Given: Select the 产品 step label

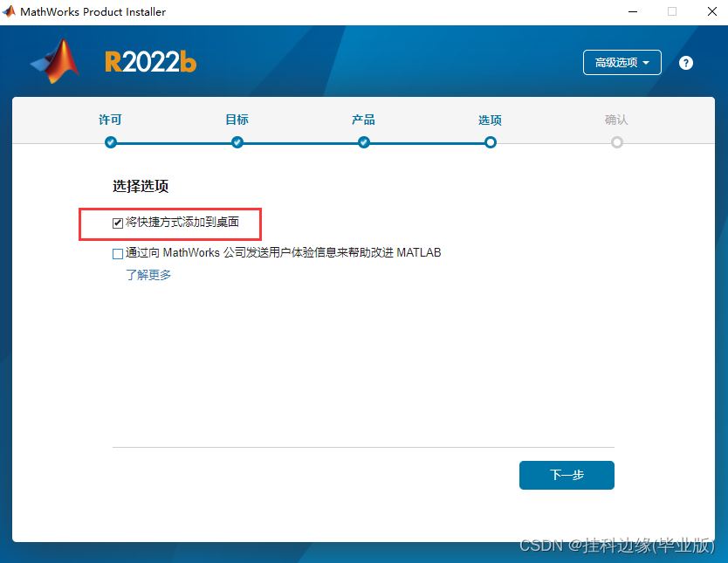Looking at the screenshot, I should tap(364, 120).
